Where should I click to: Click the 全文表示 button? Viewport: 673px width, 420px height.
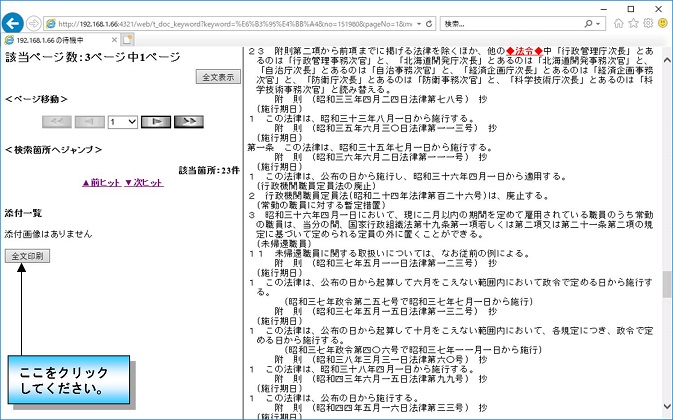(218, 76)
